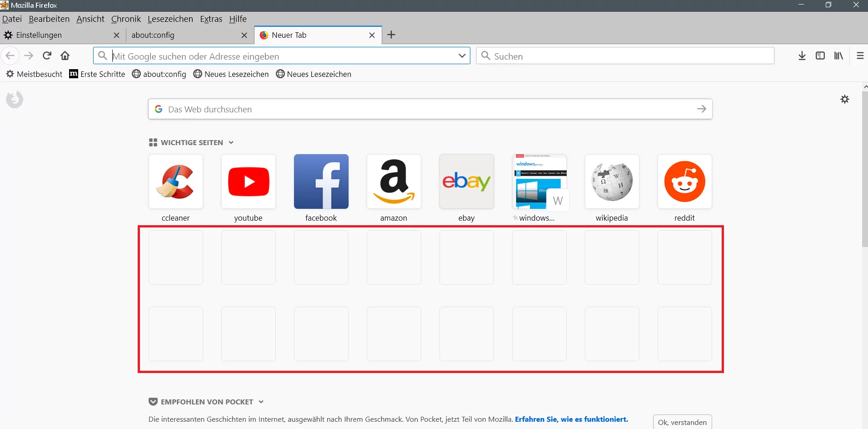Click the vertical page scrollbar thumb

[x=865, y=169]
